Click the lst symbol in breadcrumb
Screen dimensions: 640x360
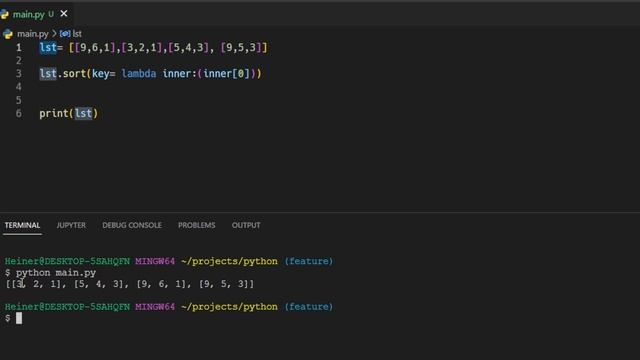click(77, 34)
